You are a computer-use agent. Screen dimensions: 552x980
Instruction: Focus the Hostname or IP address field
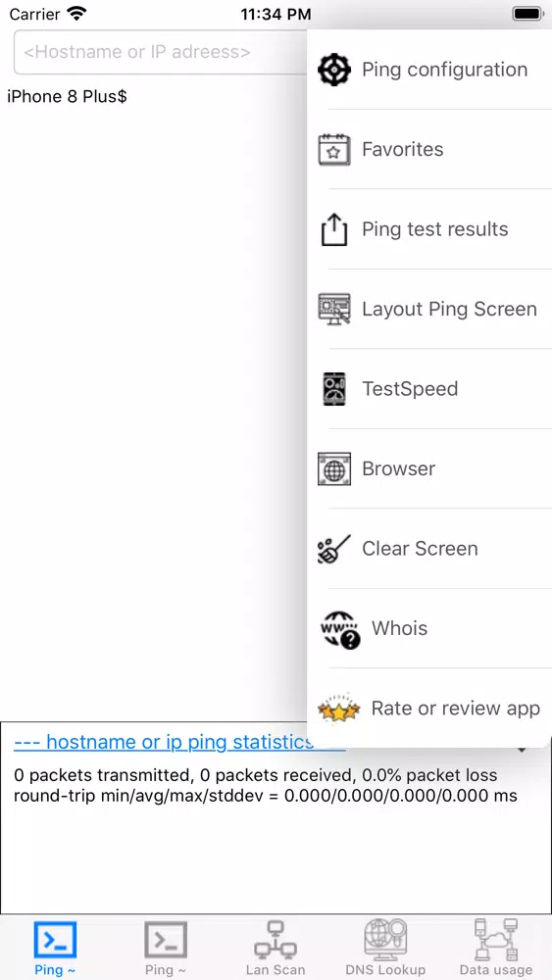click(x=162, y=52)
